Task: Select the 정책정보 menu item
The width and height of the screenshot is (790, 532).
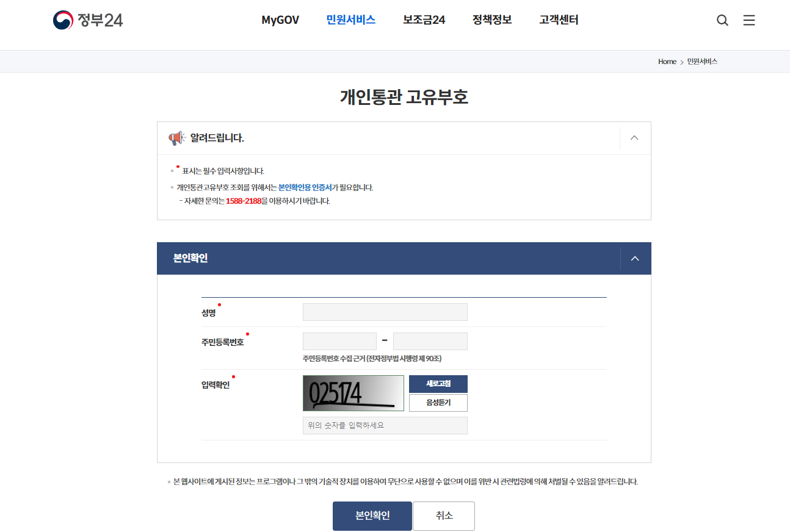Action: pos(492,20)
